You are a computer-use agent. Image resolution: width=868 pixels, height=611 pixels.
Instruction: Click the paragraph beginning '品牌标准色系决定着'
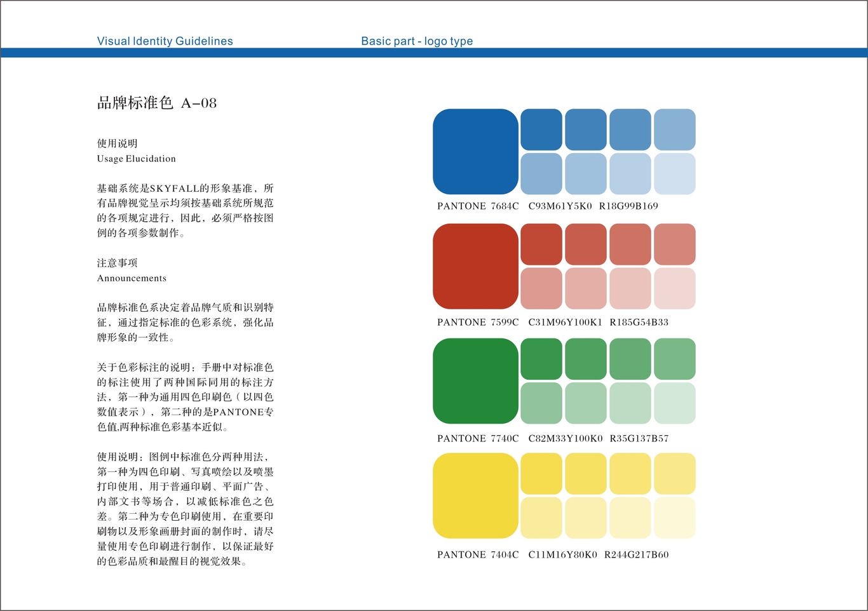point(186,323)
